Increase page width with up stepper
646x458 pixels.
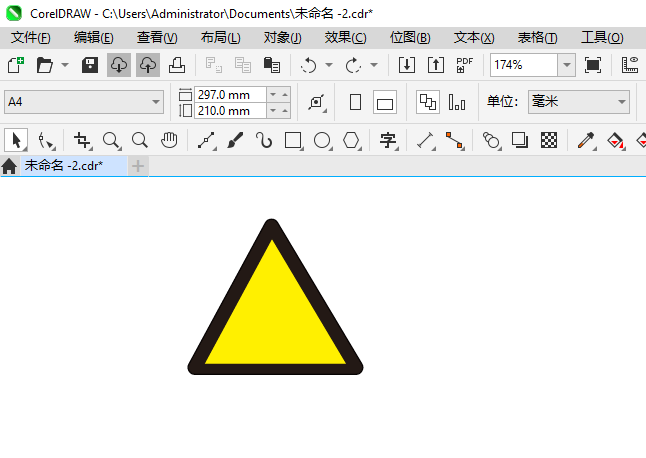click(285, 95)
